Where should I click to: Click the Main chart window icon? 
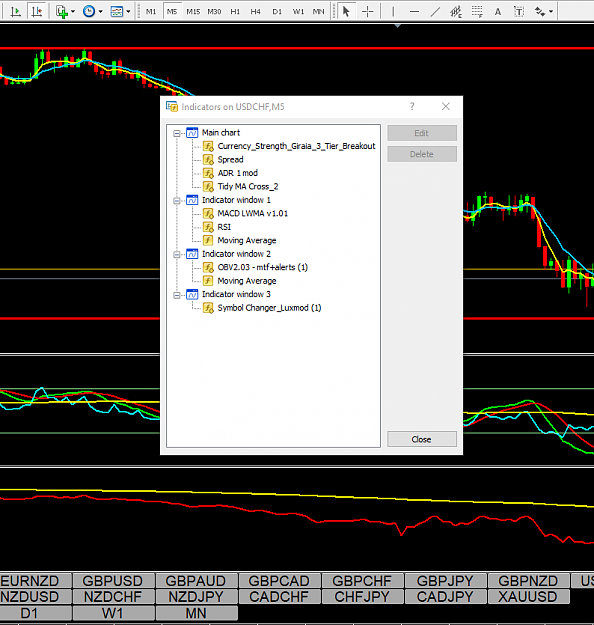pyautogui.click(x=192, y=133)
